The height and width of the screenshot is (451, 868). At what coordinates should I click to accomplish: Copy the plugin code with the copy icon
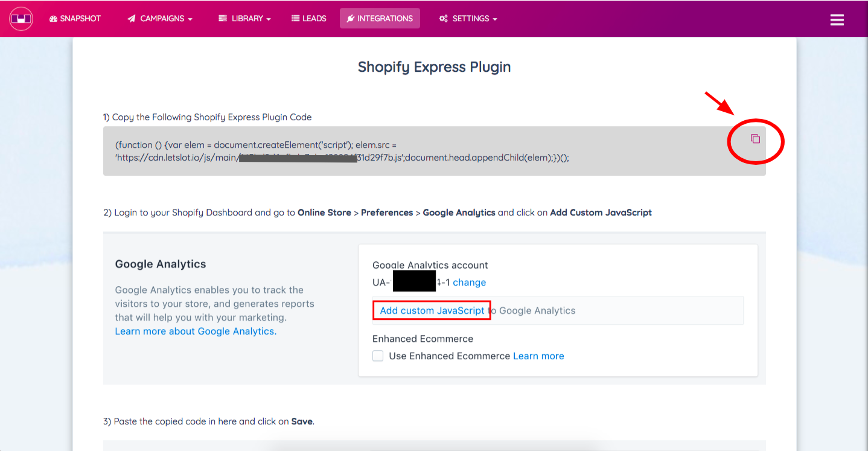pos(755,139)
